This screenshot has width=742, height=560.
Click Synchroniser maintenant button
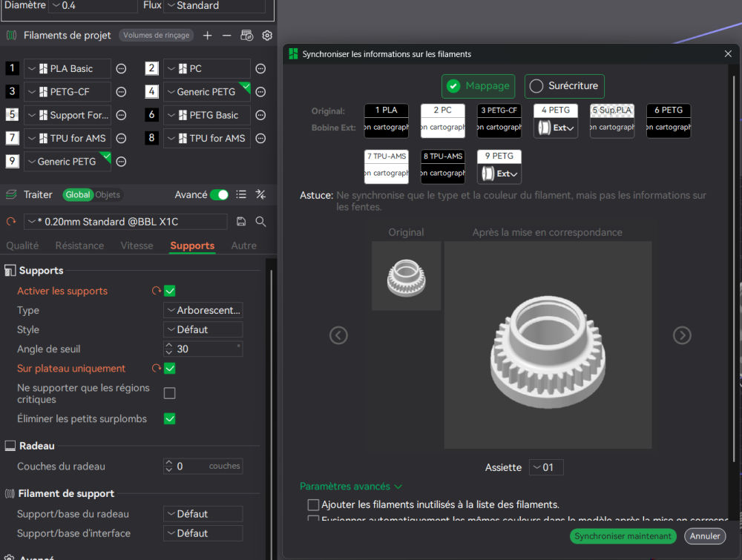click(623, 536)
